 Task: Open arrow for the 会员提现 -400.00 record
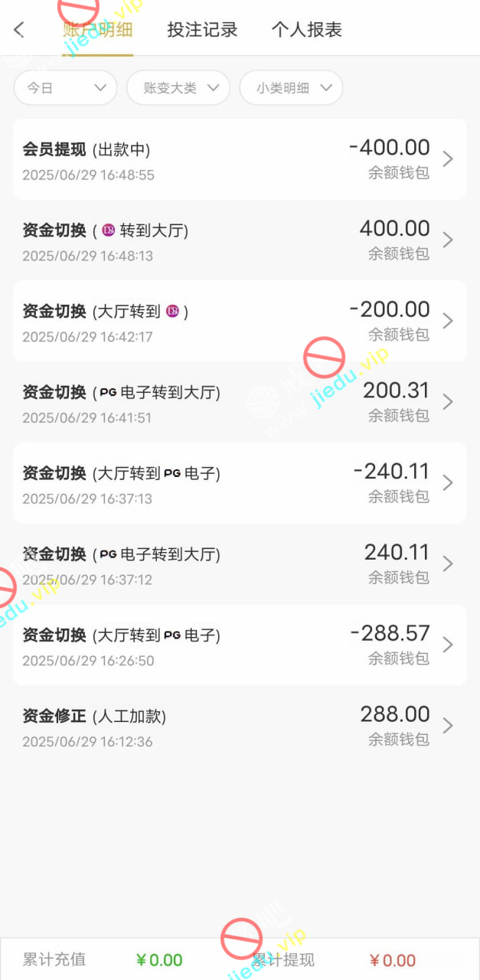pos(448,159)
